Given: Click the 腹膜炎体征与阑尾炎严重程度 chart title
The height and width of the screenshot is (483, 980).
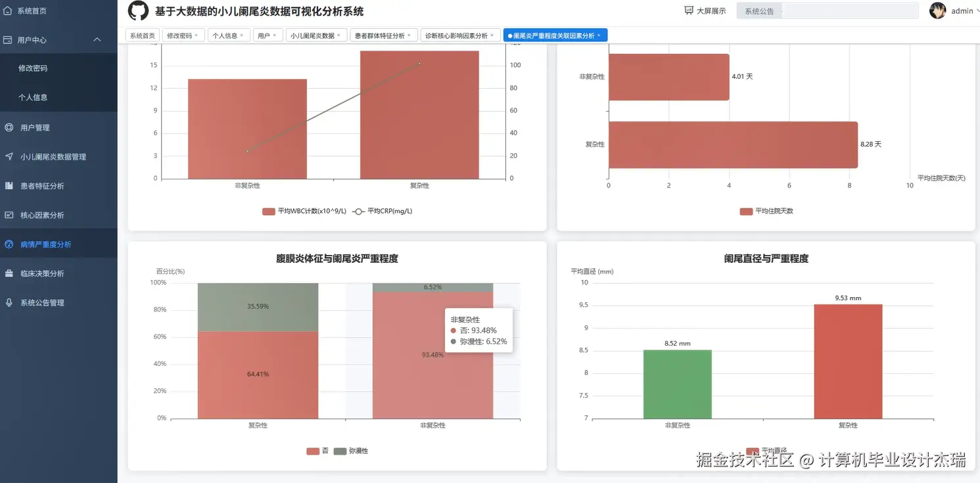Looking at the screenshot, I should pyautogui.click(x=337, y=259).
